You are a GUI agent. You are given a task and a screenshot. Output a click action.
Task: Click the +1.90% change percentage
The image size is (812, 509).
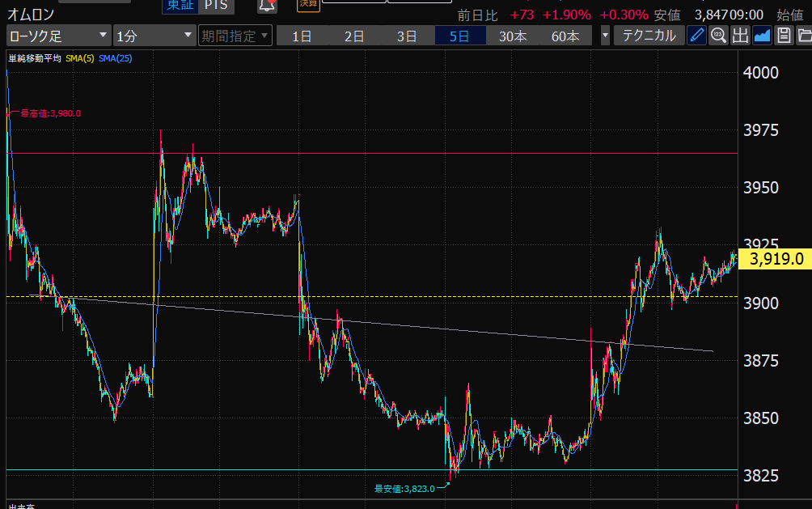coord(566,15)
